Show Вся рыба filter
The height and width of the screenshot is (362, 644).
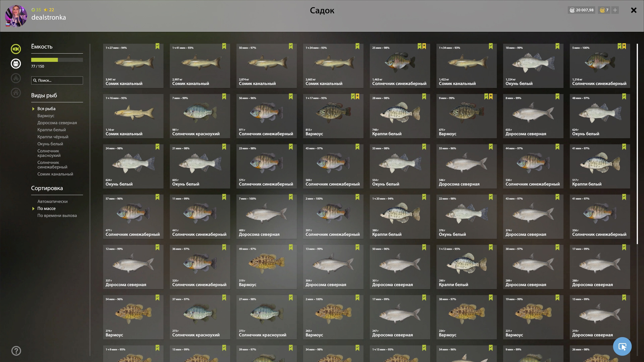[47, 109]
